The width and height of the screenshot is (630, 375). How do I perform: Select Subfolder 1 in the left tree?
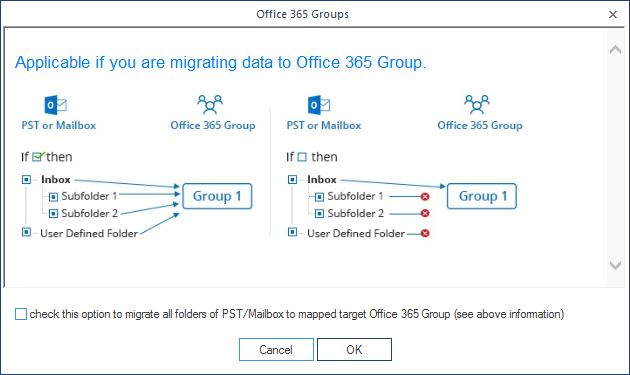coord(89,196)
